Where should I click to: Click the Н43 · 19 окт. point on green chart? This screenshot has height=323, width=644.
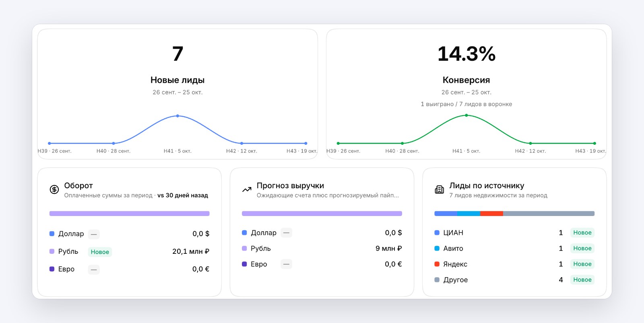point(594,143)
